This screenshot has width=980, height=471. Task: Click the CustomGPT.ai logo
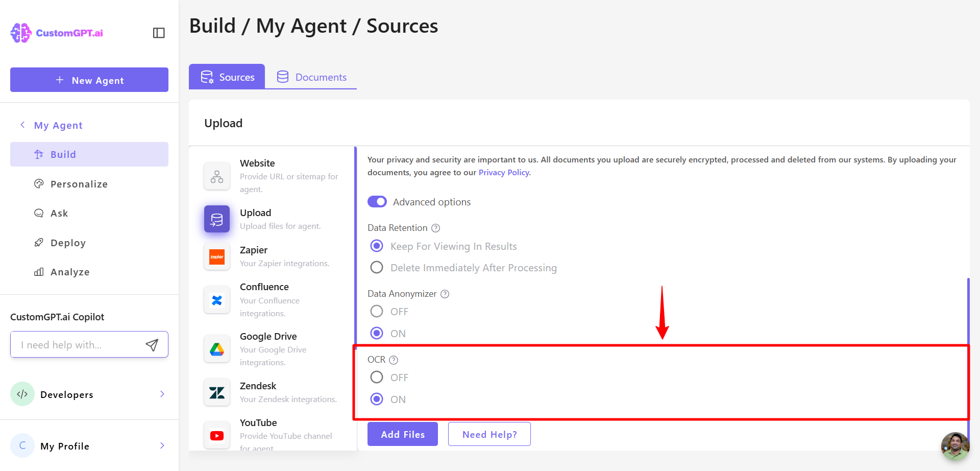click(57, 33)
